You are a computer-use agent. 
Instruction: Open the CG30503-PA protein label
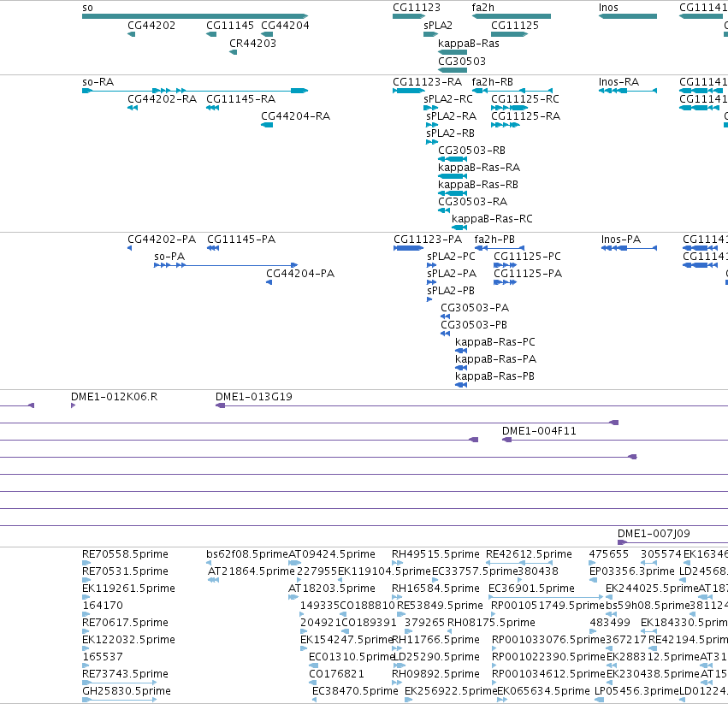pos(475,308)
